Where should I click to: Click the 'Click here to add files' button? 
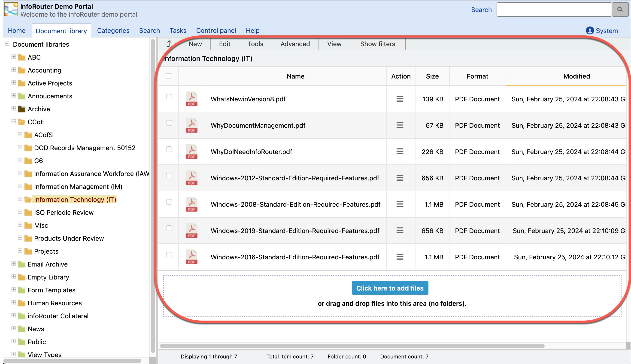pyautogui.click(x=389, y=288)
